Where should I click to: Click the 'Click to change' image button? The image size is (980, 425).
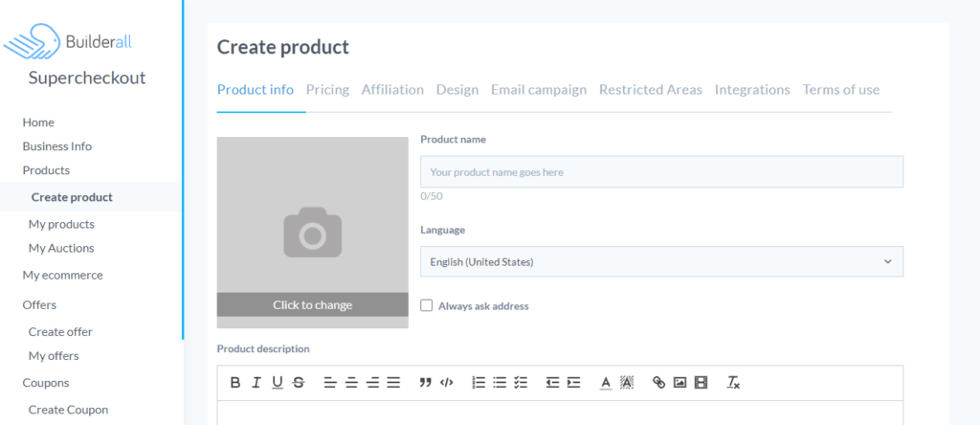tap(313, 305)
